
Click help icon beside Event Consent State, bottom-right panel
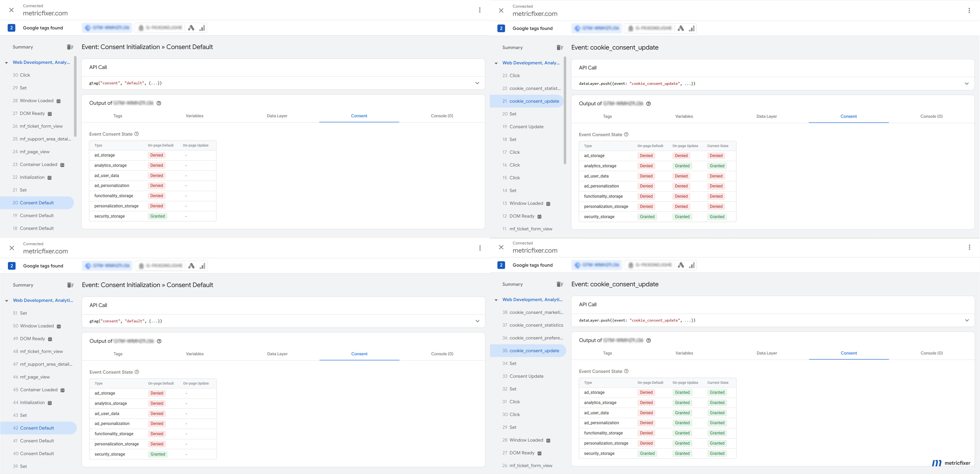(626, 371)
